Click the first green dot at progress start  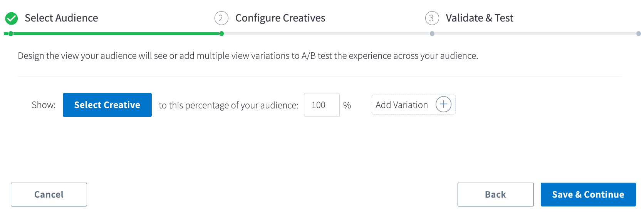11,34
